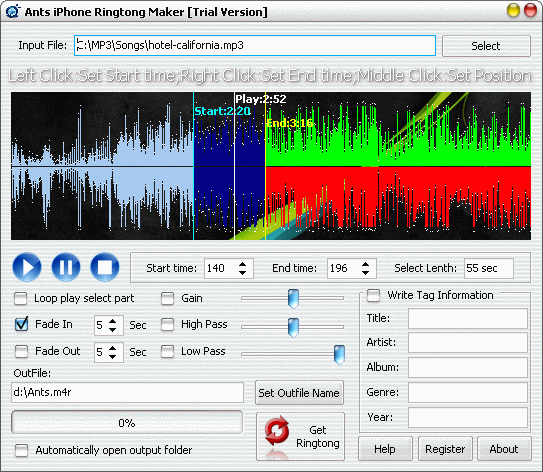
Task: Click the Title tag field
Action: tap(468, 319)
